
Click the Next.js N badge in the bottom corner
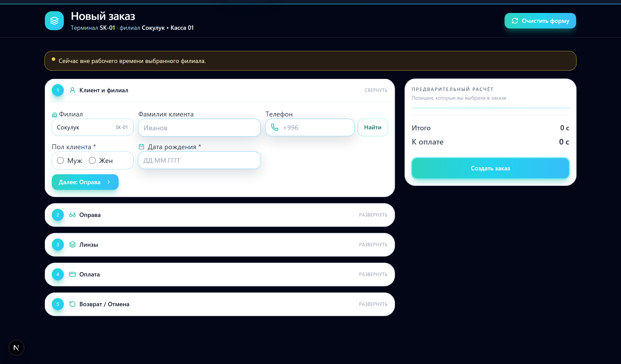click(x=16, y=347)
